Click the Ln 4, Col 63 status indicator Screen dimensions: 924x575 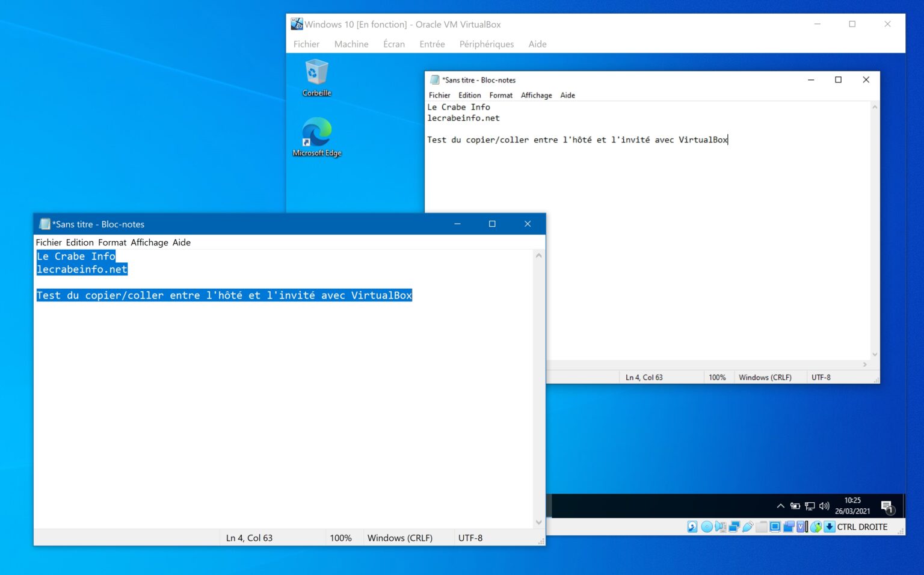[249, 538]
